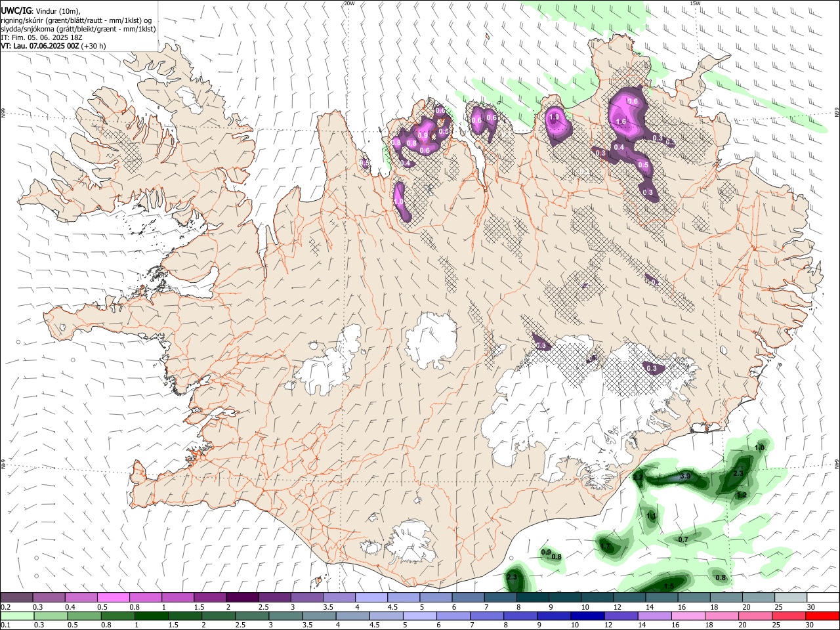Pick the bright pink 0.5 swatch in upper legend
This screenshot has height=630, width=840.
pyautogui.click(x=113, y=597)
